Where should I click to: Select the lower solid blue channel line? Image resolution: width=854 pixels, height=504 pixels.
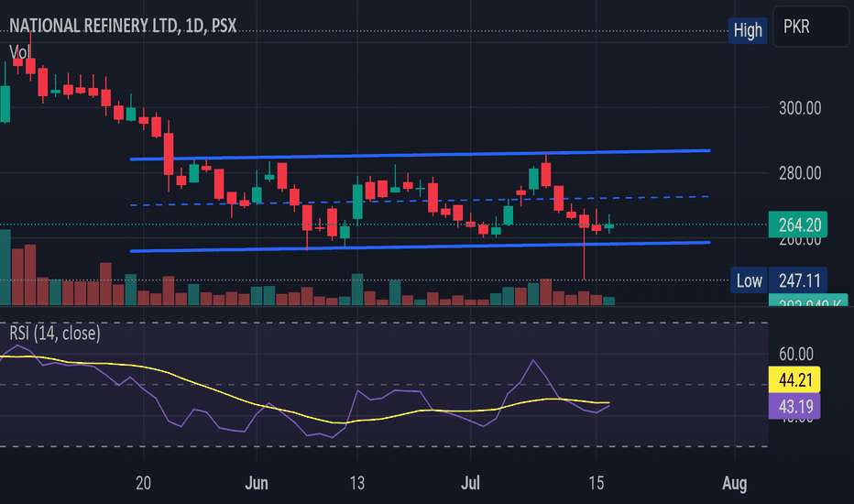(x=420, y=247)
